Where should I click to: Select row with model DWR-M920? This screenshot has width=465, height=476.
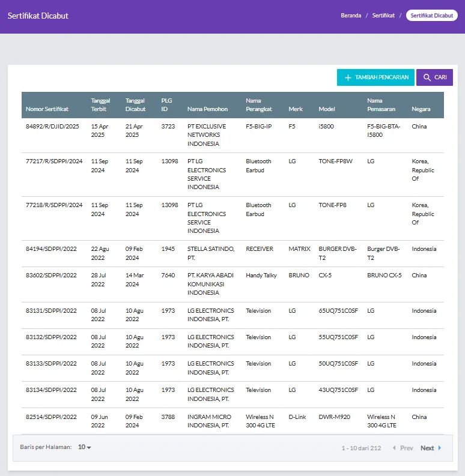334,417
